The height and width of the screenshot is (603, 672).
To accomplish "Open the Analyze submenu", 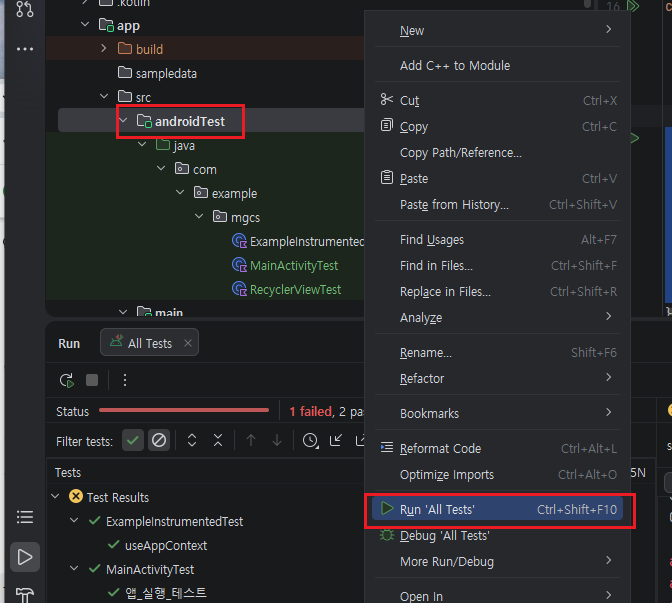I will tap(497, 318).
